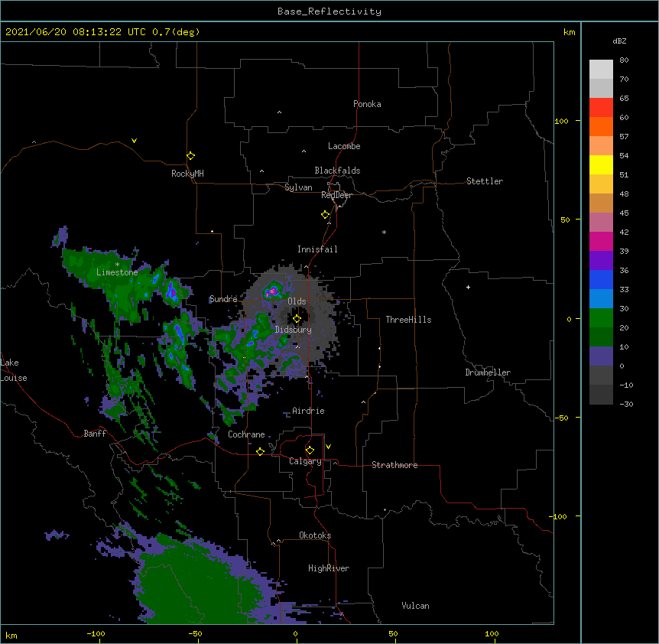Pick the darkest gray -30 dBZ swatch
Viewport: 659px width, 644px height.
(x=601, y=395)
